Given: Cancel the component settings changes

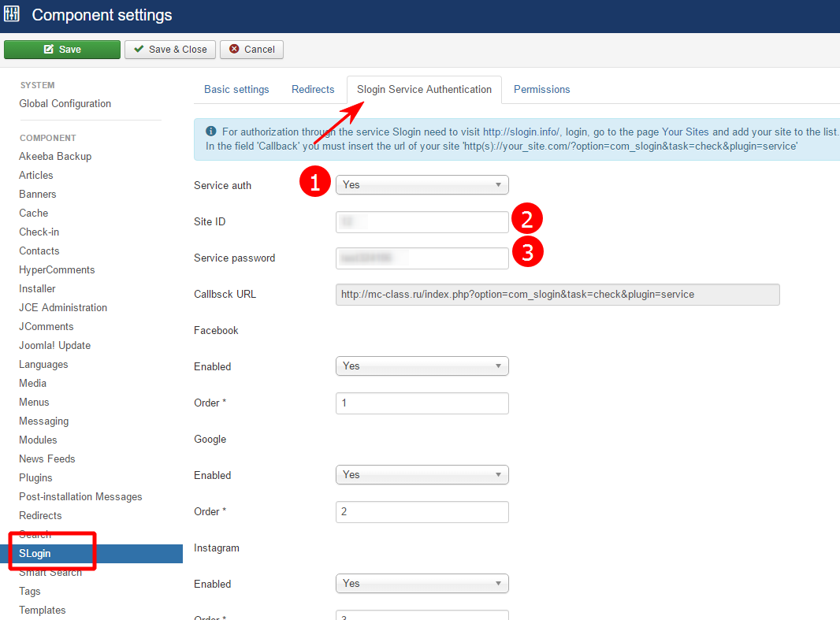Looking at the screenshot, I should click(251, 50).
